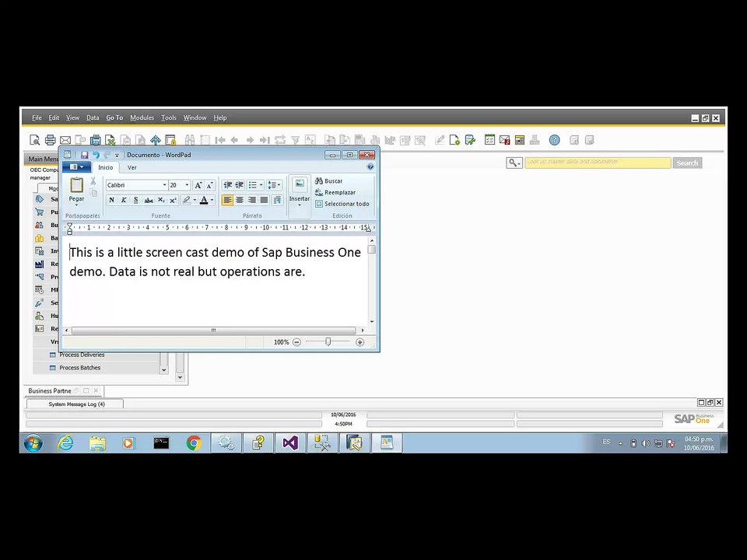The width and height of the screenshot is (747, 560).
Task: Click WordPad horizontal scrollbar
Action: (x=213, y=330)
